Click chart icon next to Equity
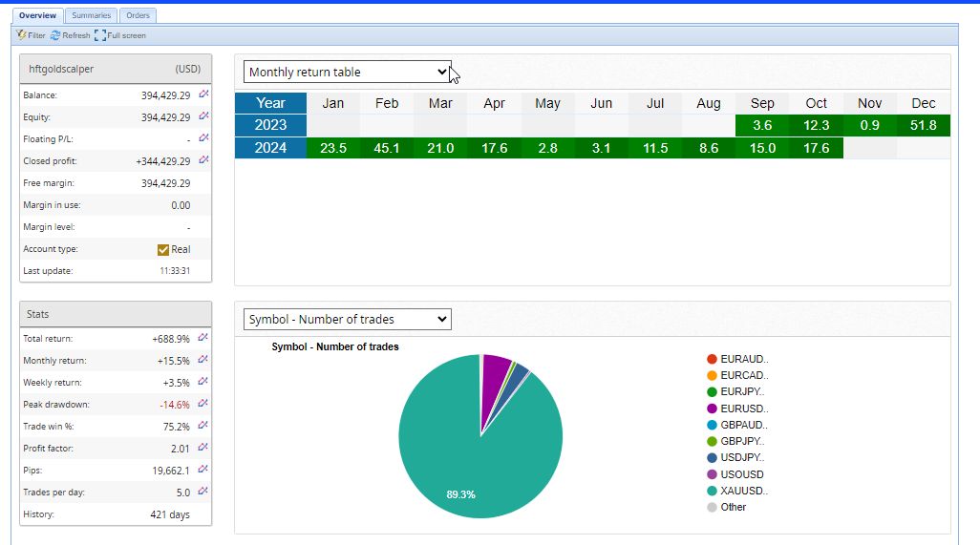Image resolution: width=980 pixels, height=545 pixels. (x=203, y=117)
